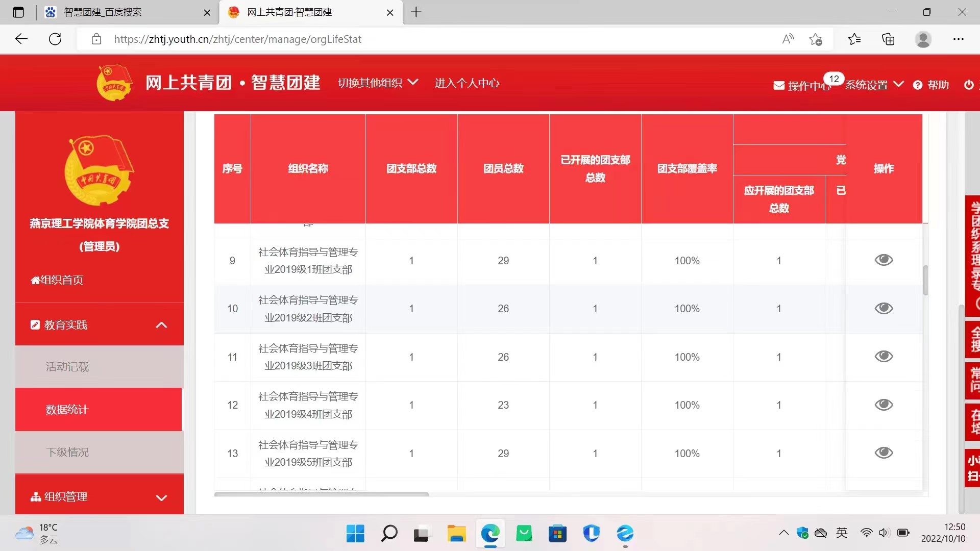Click eye icon for row 13
Image resolution: width=980 pixels, height=551 pixels.
[x=884, y=453]
